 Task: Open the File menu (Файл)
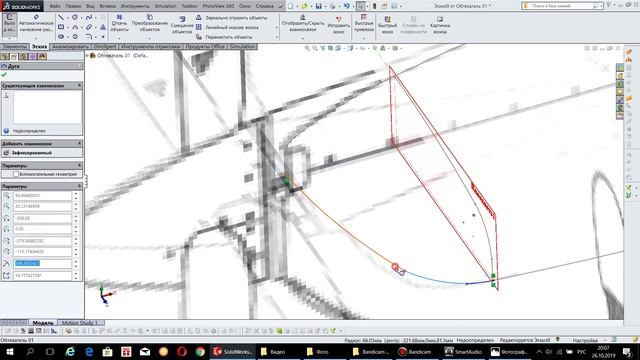click(55, 6)
